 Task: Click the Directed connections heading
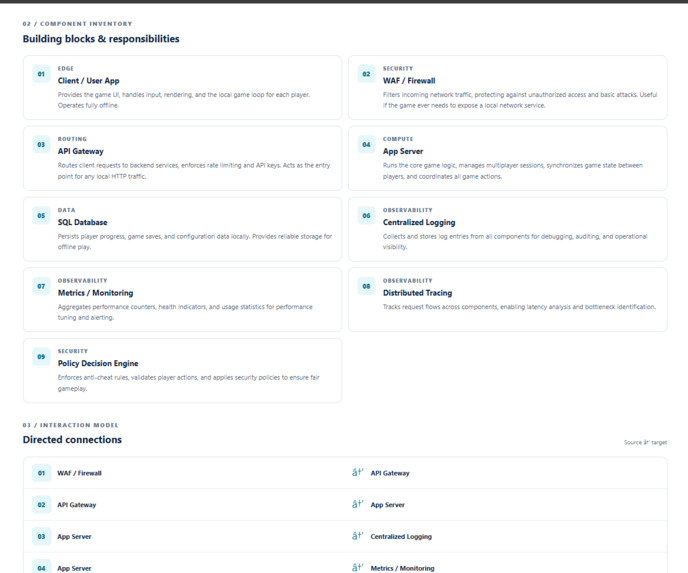click(x=72, y=440)
